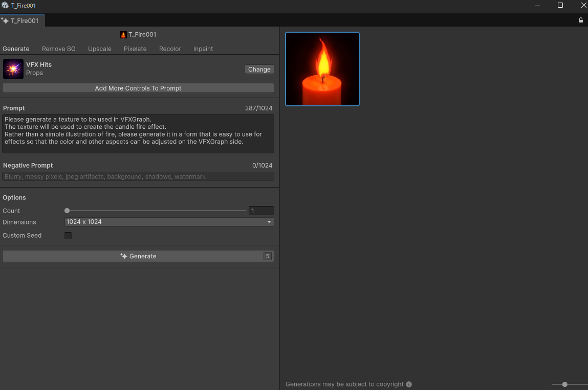This screenshot has width=588, height=390.
Task: Maximize the T_Fire001 window
Action: pyautogui.click(x=560, y=5)
